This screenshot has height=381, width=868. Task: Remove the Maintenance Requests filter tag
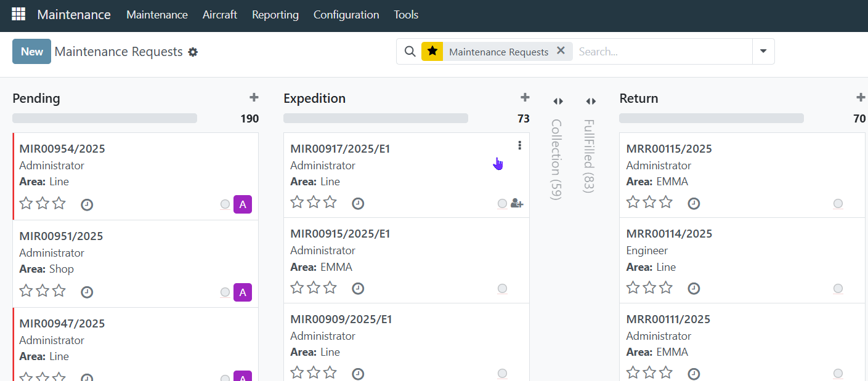click(x=561, y=51)
